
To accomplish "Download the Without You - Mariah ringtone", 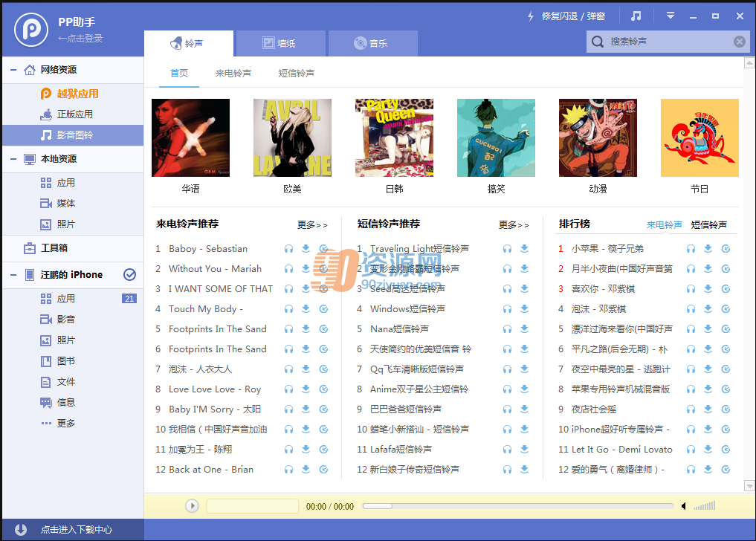I will tap(306, 268).
